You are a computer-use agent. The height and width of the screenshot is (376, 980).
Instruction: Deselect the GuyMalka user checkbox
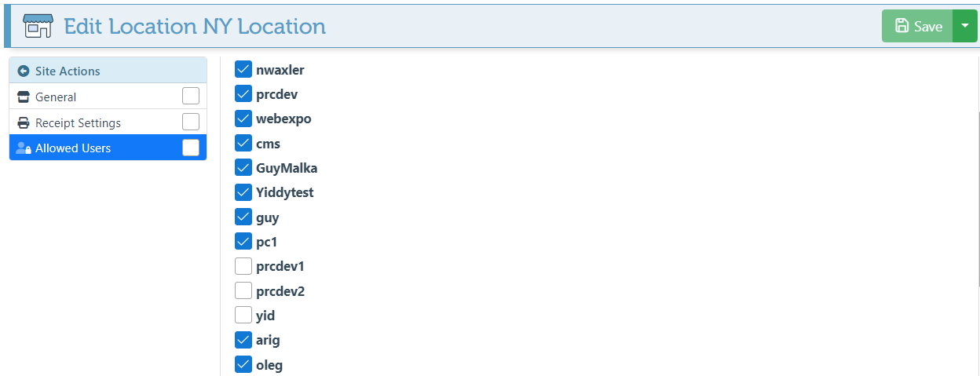click(243, 168)
